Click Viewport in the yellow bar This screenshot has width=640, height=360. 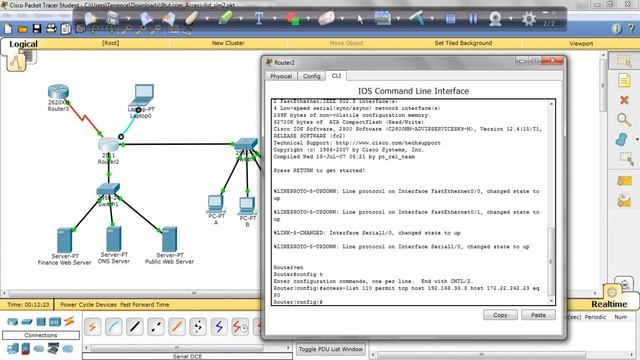(x=581, y=43)
